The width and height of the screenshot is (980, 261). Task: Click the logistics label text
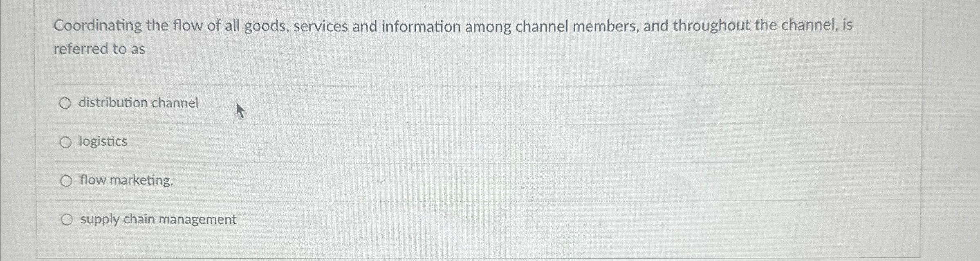103,142
